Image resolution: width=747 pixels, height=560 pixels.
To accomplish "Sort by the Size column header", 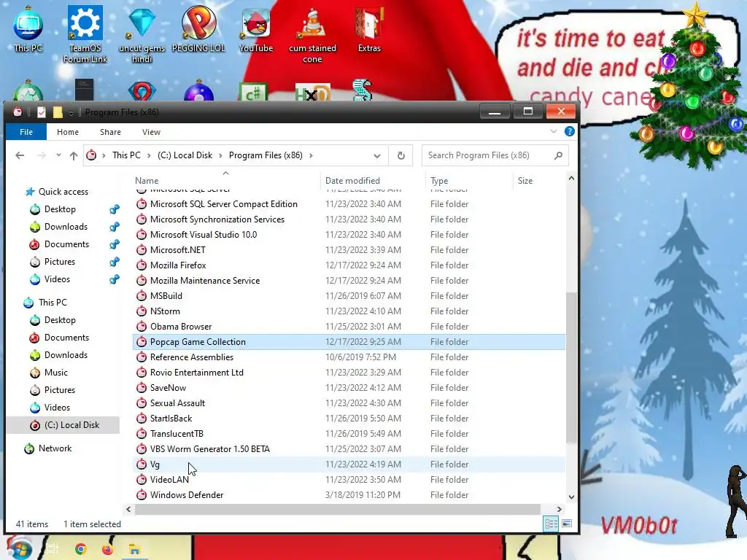I will (538, 181).
